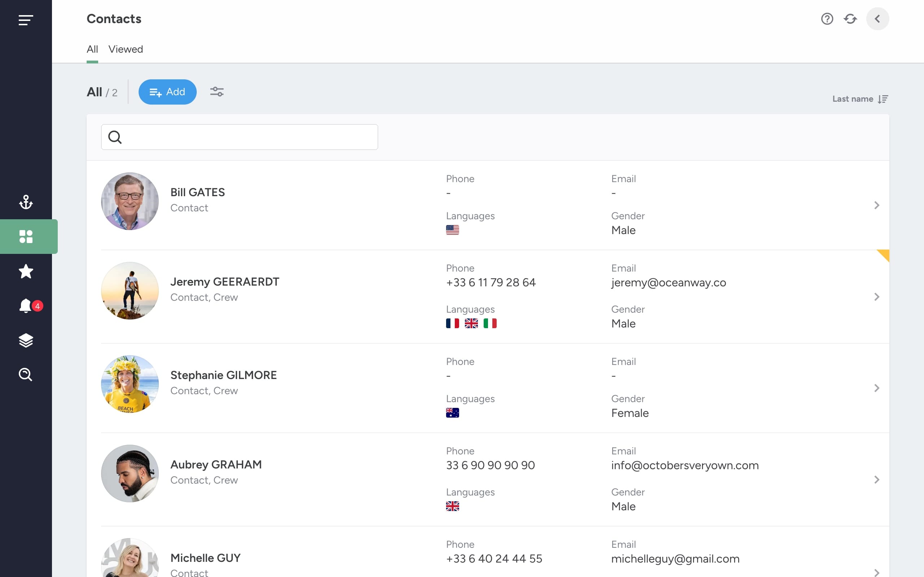Expand Aubrey GRAHAM row with the chevron

tap(877, 480)
